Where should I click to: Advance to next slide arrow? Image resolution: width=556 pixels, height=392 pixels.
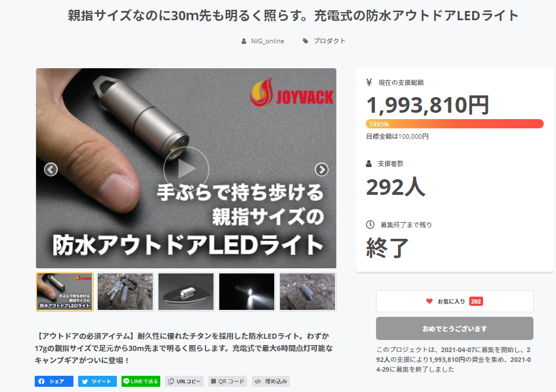pos(322,169)
